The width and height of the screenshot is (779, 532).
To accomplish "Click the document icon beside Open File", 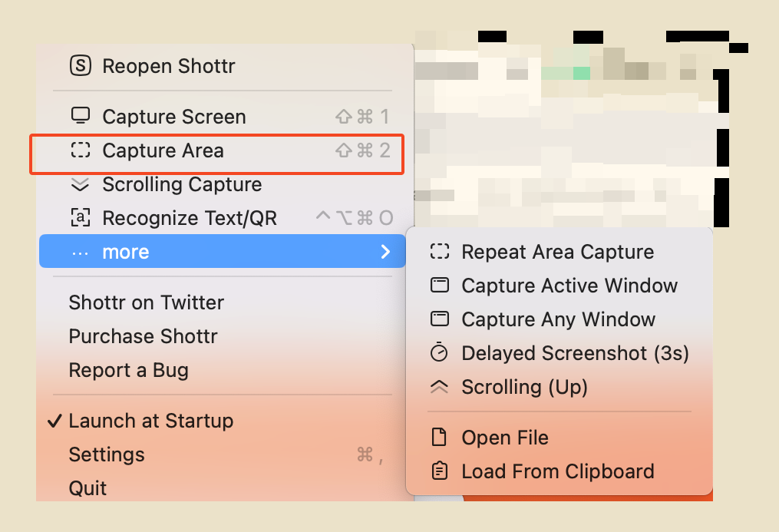I will pyautogui.click(x=439, y=437).
